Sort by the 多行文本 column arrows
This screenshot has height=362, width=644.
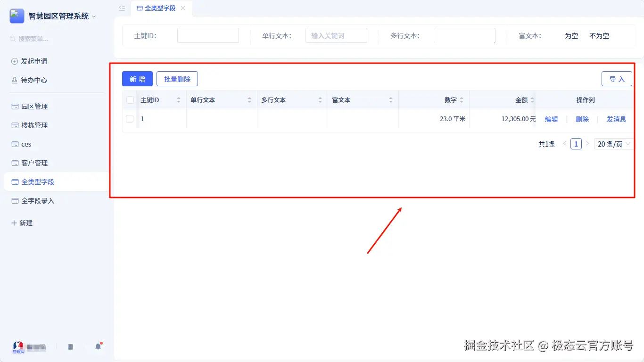click(x=320, y=100)
